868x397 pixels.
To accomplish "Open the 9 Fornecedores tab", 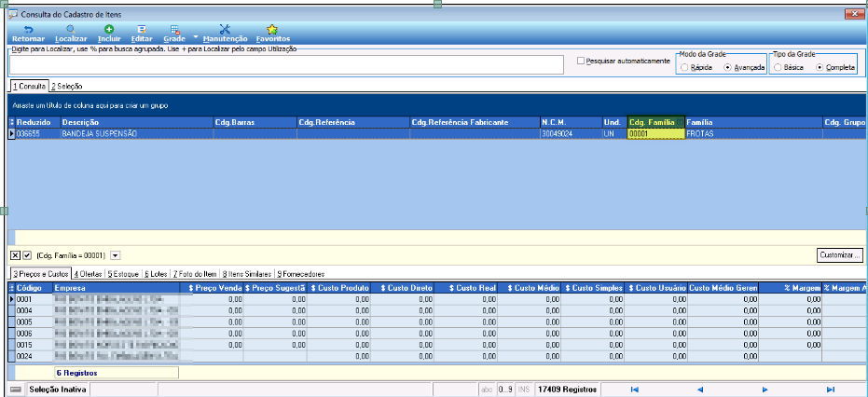I will tap(300, 274).
